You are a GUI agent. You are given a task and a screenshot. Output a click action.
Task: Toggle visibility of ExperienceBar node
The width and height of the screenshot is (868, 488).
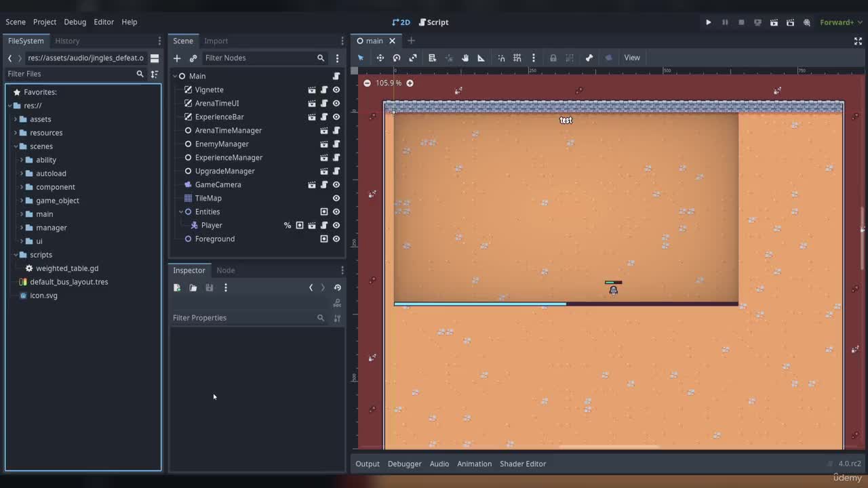[336, 117]
